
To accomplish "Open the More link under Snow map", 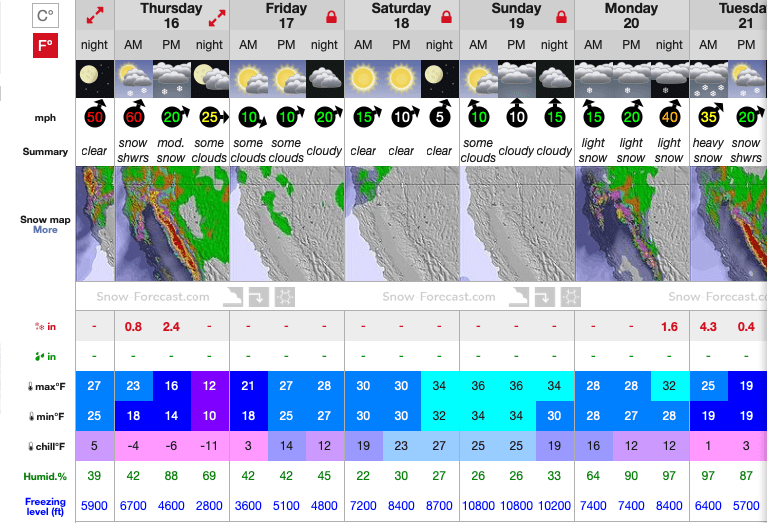I will [x=45, y=230].
